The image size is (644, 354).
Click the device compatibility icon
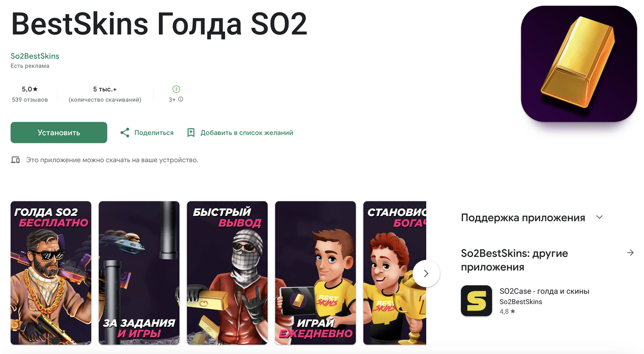(16, 160)
